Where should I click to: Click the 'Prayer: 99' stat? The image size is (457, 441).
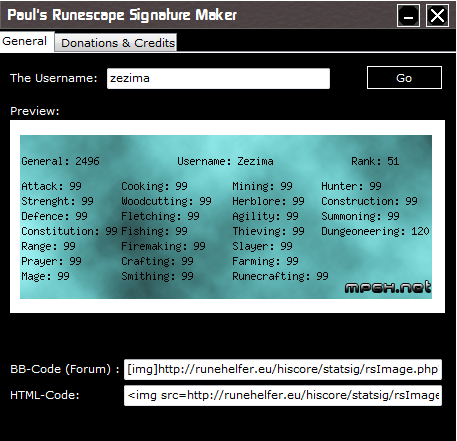[51, 261]
